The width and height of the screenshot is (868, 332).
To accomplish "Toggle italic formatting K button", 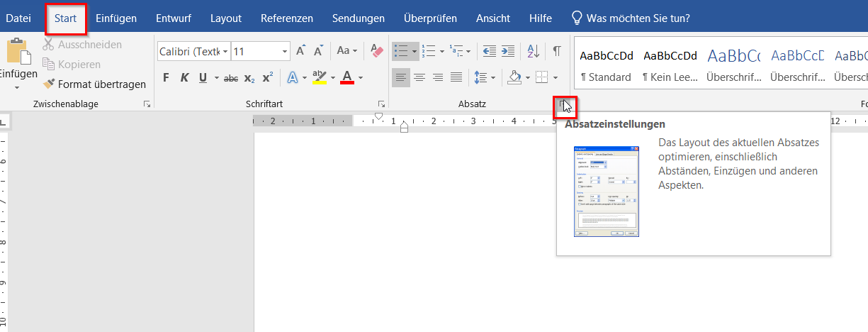I will click(x=185, y=77).
